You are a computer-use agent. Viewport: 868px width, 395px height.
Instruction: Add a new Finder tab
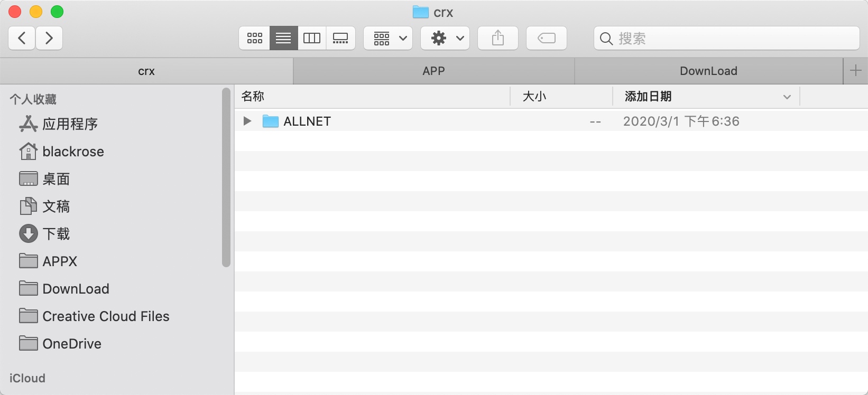tap(855, 71)
